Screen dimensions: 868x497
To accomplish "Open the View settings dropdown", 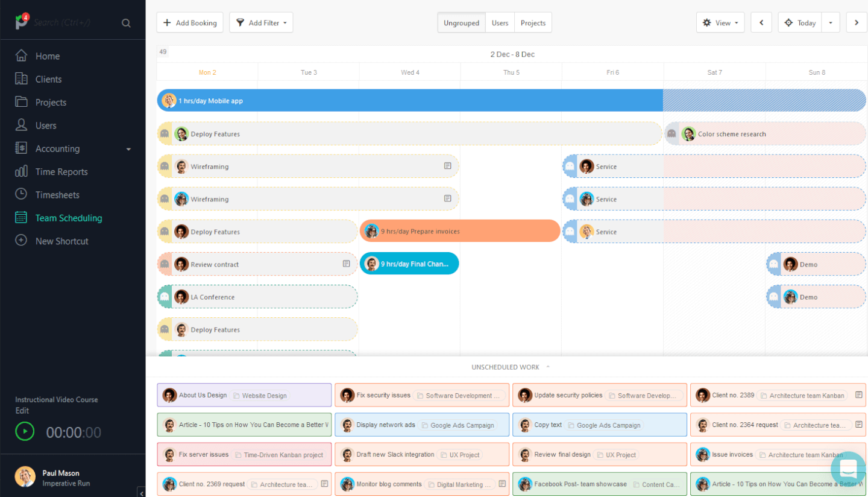I will (x=720, y=23).
